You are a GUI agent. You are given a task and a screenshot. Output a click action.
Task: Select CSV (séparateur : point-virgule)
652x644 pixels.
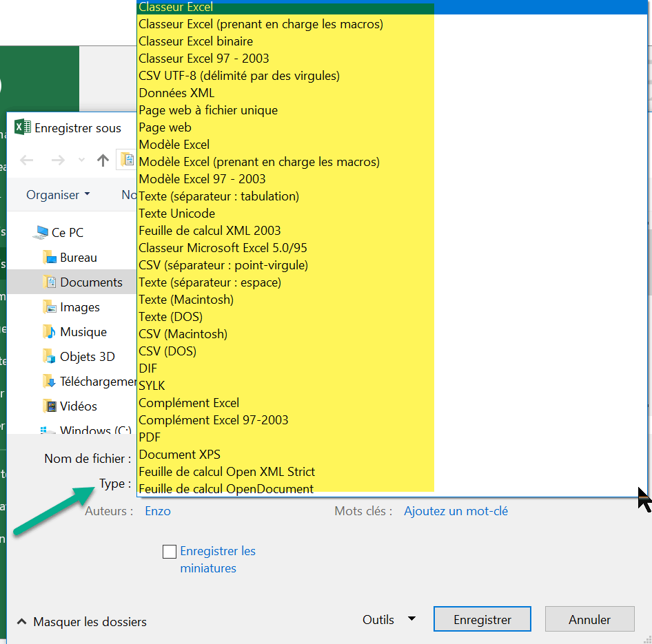coord(391,265)
